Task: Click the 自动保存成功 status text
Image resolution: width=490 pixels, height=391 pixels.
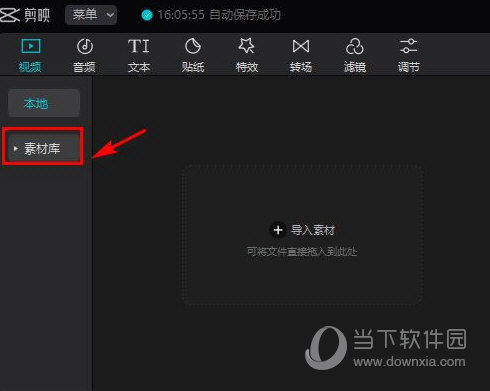Action: pyautogui.click(x=245, y=15)
